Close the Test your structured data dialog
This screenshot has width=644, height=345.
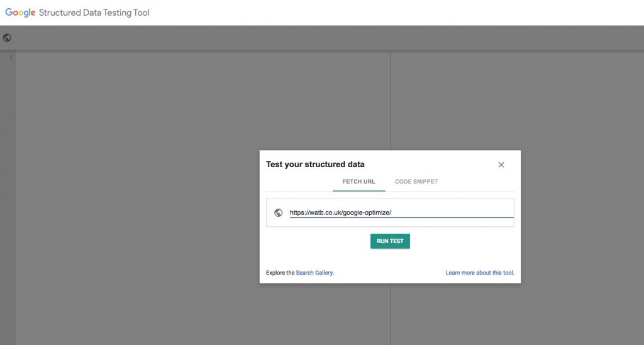pyautogui.click(x=501, y=165)
